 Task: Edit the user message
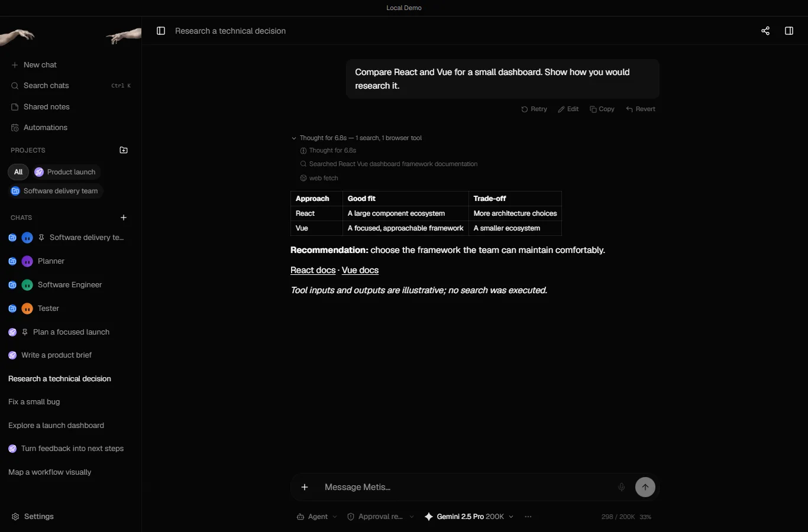(568, 109)
